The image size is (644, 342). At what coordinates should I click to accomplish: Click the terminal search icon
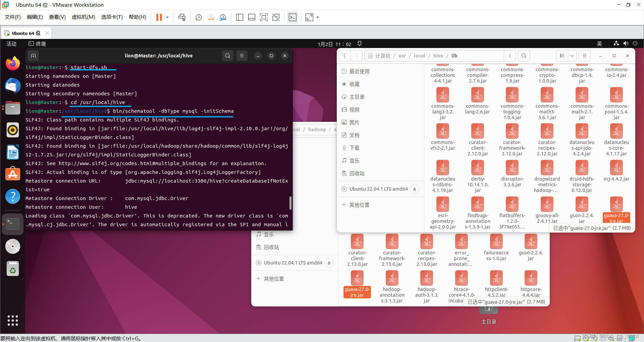pyautogui.click(x=228, y=56)
